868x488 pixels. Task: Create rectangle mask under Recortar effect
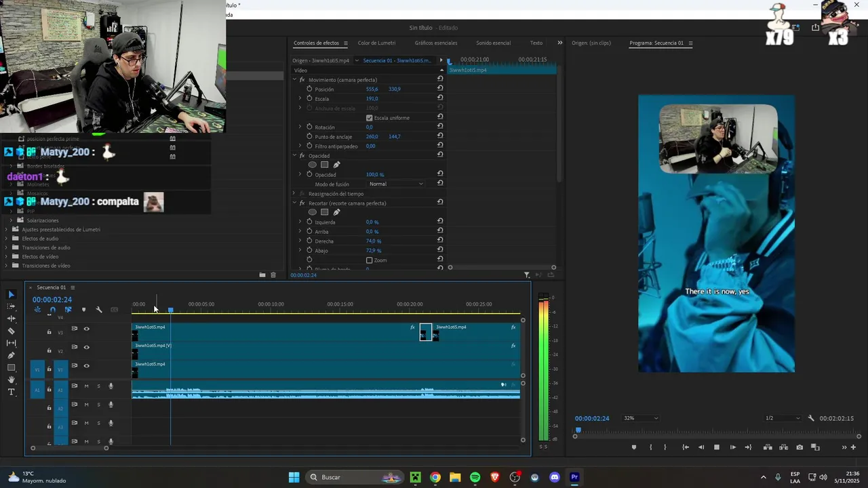point(324,212)
